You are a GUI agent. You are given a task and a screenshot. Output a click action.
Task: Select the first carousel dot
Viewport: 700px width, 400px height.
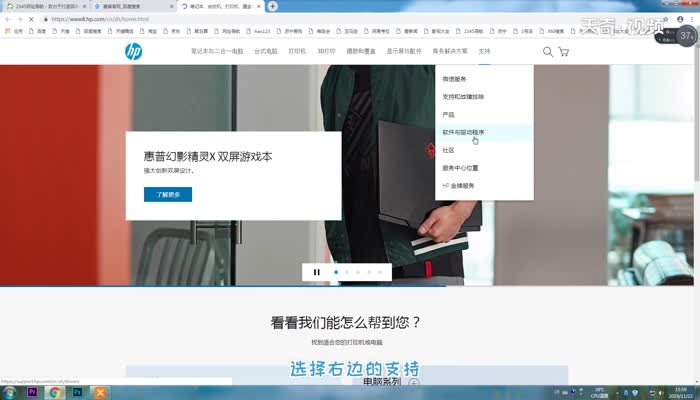coord(336,272)
